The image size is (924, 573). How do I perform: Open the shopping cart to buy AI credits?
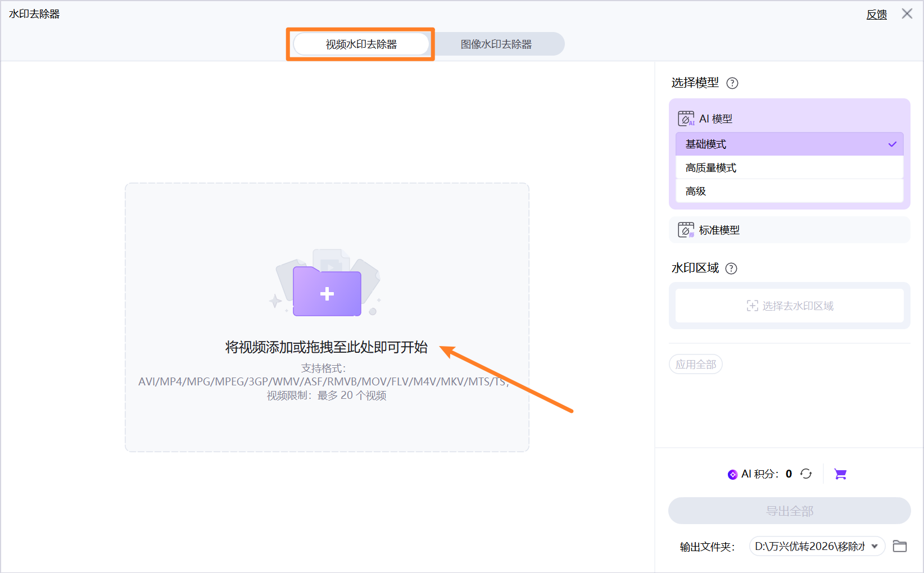840,474
